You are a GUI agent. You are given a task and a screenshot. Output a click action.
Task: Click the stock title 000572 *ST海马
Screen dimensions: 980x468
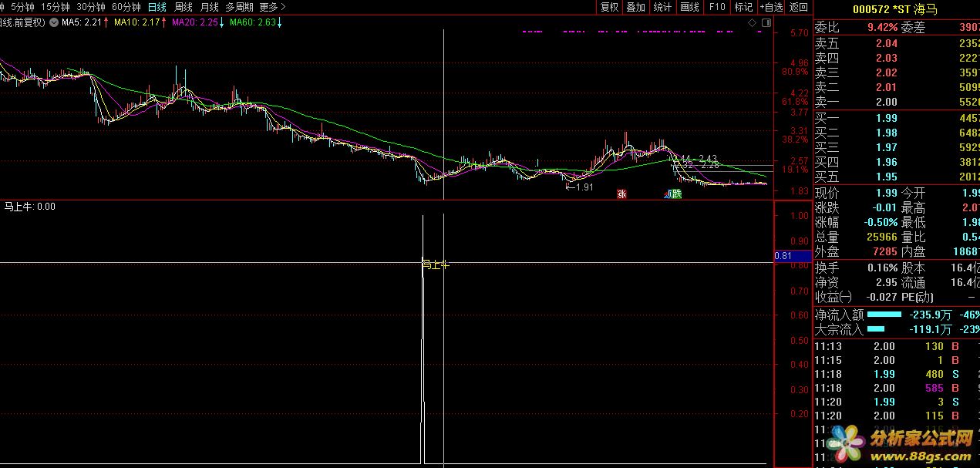pos(895,9)
